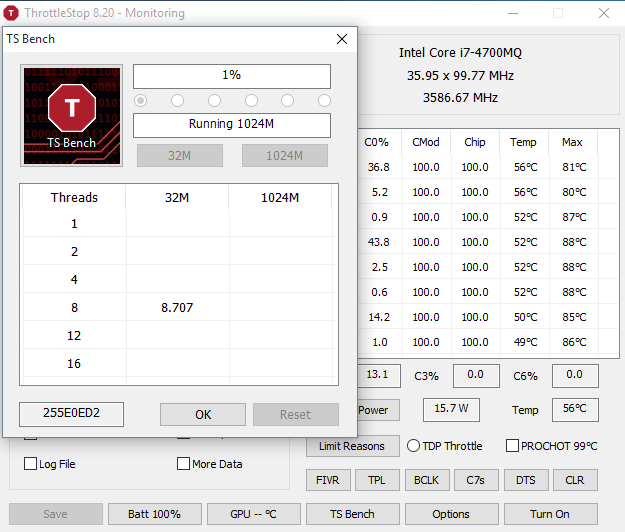Click the 13.1 value box
This screenshot has height=532, width=625.
coord(379,375)
